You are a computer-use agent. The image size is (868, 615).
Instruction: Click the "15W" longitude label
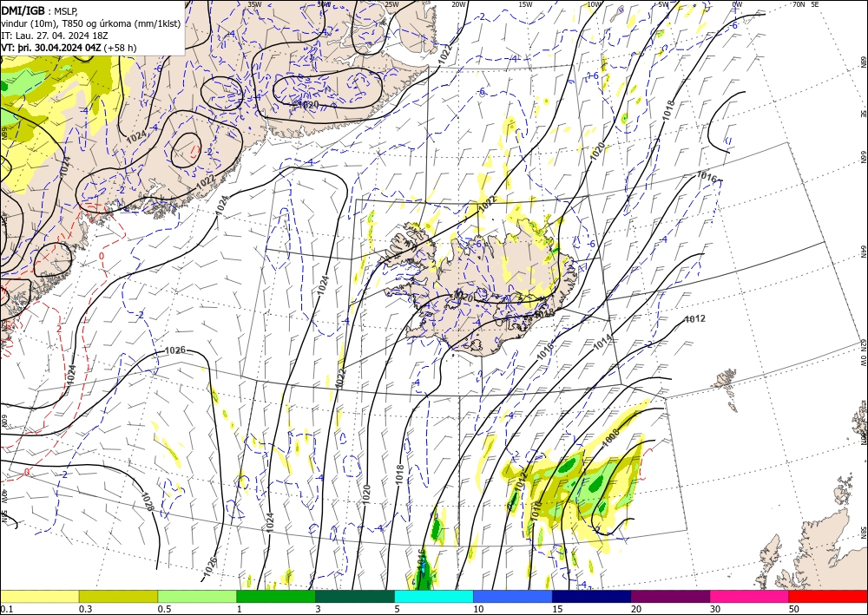pos(526,4)
